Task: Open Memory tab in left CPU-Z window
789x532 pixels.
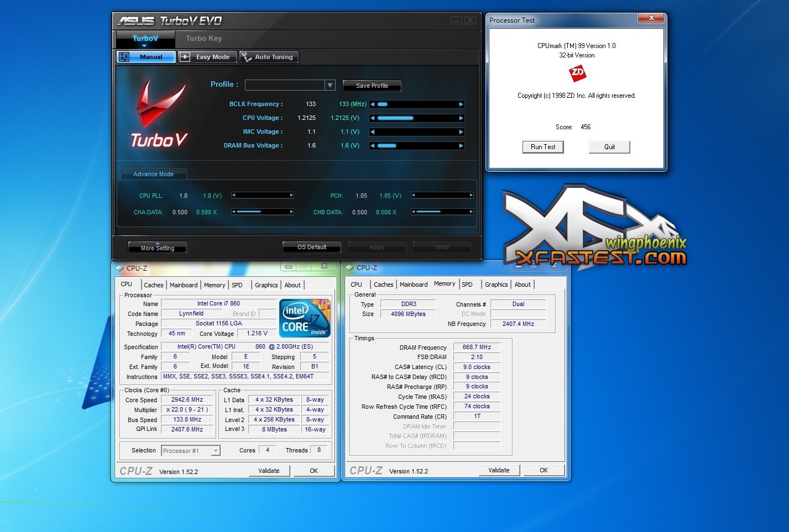Action: 215,285
